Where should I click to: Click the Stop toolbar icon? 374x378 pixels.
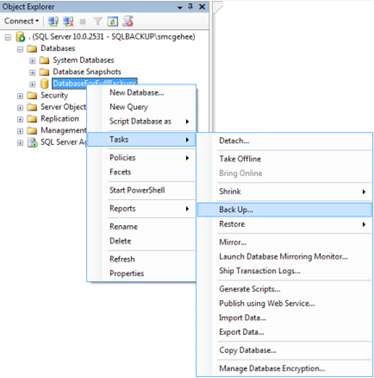83,22
